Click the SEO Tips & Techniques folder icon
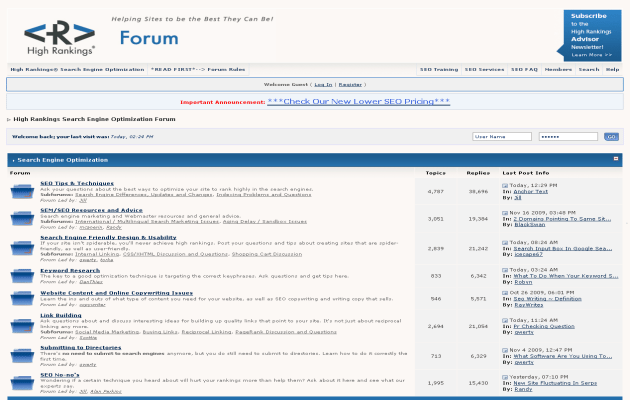The image size is (630, 400). click(x=22, y=191)
